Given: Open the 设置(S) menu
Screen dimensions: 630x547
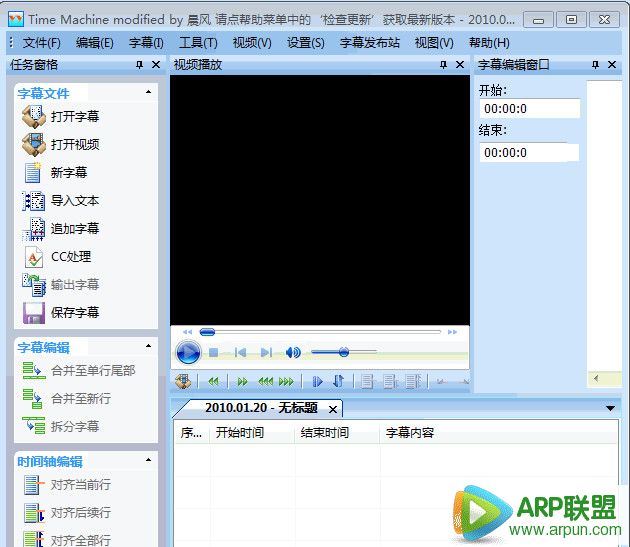Looking at the screenshot, I should pyautogui.click(x=305, y=43).
